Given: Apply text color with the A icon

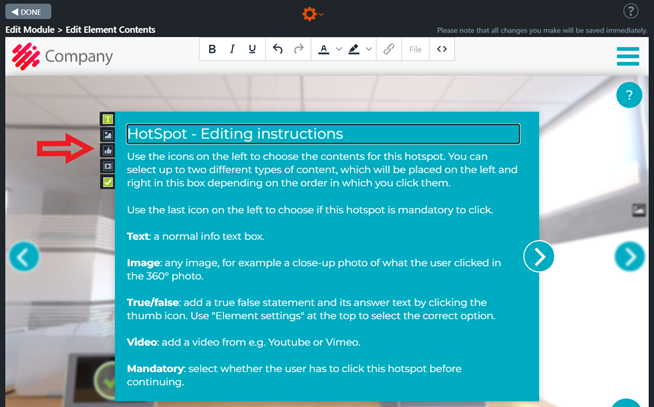Looking at the screenshot, I should tap(323, 49).
